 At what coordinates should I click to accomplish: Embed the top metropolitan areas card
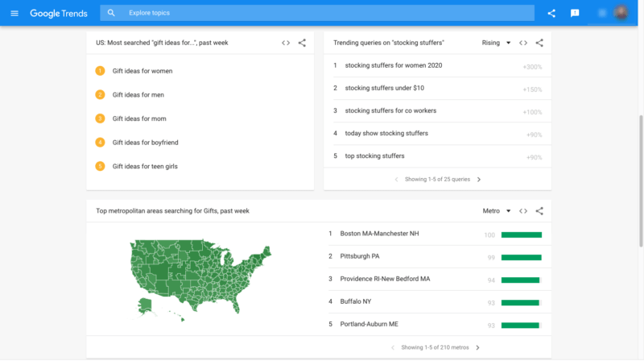click(523, 211)
